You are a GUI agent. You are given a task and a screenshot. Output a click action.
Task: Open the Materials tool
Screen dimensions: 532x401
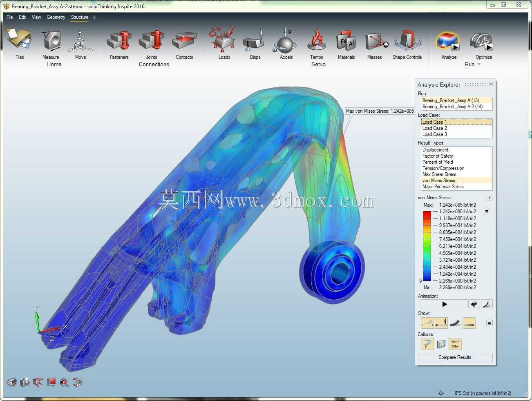click(x=346, y=40)
